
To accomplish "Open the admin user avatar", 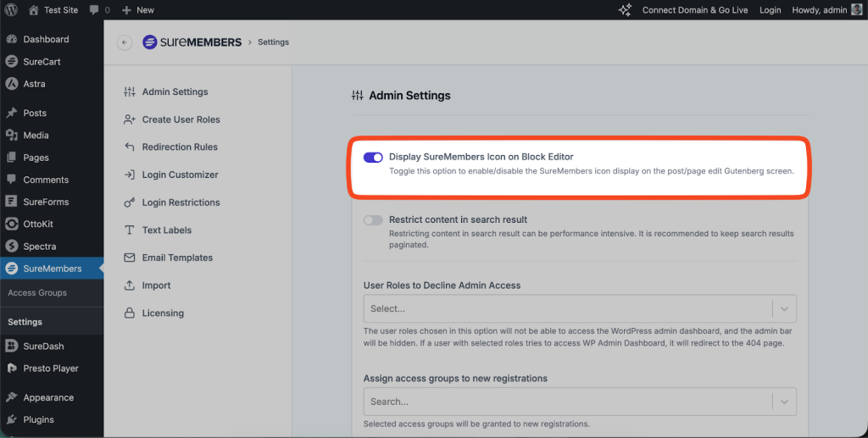I will [856, 10].
